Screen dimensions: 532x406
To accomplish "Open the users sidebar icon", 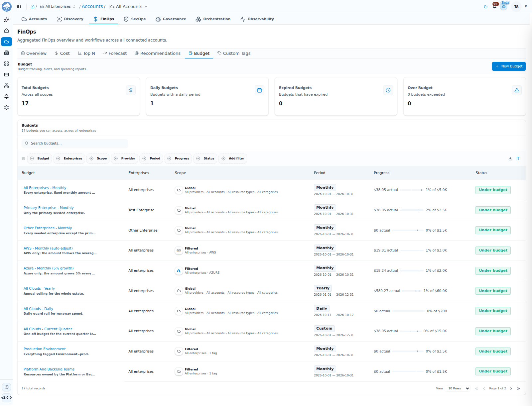I will [6, 86].
